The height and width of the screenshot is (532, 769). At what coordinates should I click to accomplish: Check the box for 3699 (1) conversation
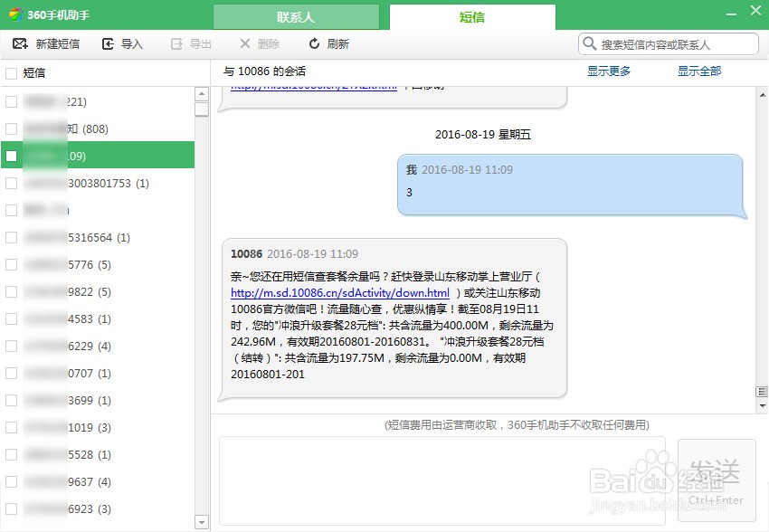coord(11,400)
